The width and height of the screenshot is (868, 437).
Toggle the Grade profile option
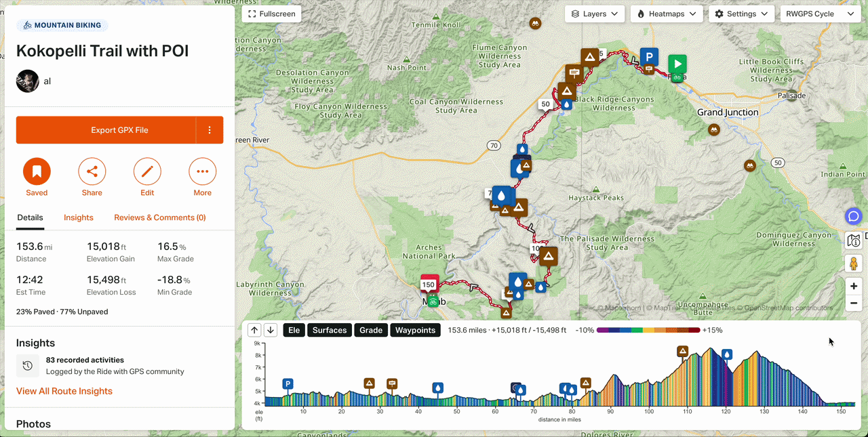coord(371,330)
